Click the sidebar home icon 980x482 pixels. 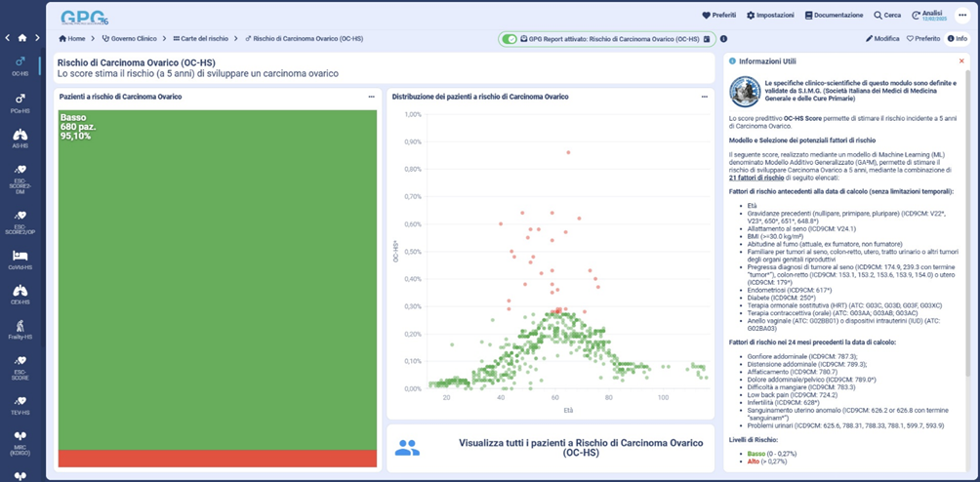point(22,38)
